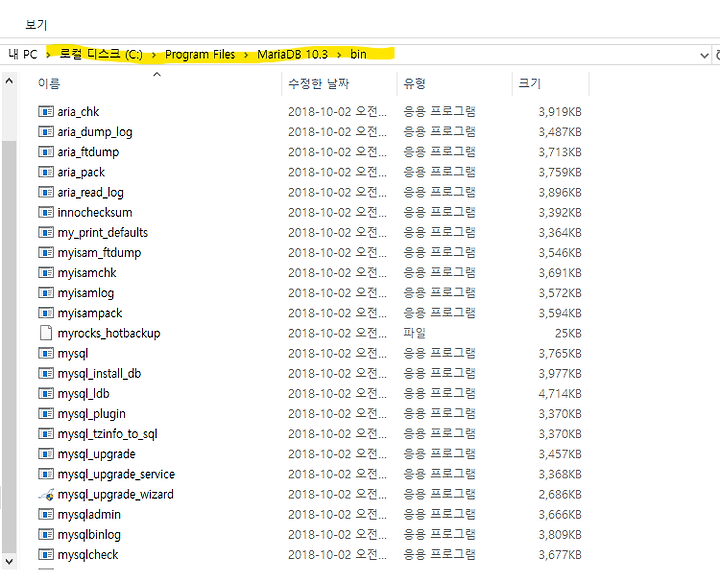Go to MariaDB 10.3 breadcrumb
The image size is (720, 580).
tap(292, 54)
